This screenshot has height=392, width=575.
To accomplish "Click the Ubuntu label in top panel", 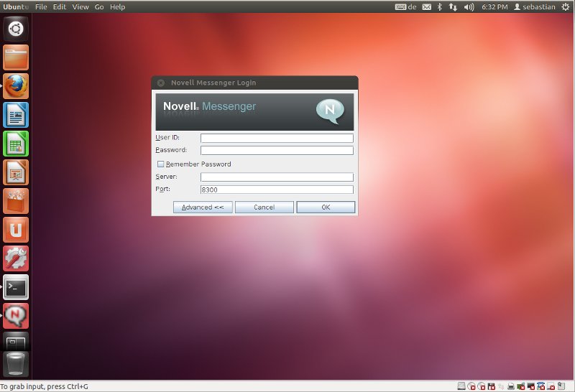I will [x=16, y=7].
